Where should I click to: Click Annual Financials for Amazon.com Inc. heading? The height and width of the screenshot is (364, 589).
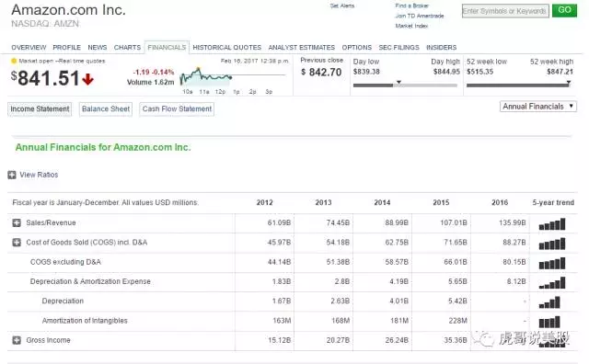tap(103, 147)
